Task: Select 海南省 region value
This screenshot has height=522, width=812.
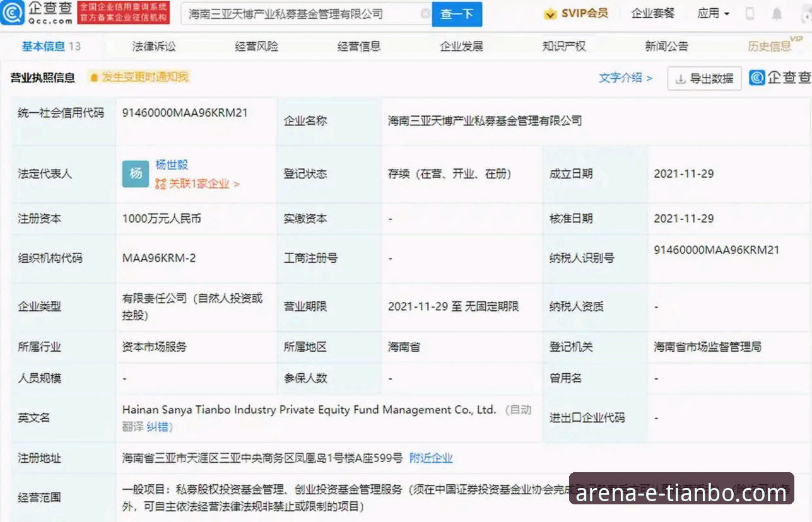Action: tap(404, 347)
